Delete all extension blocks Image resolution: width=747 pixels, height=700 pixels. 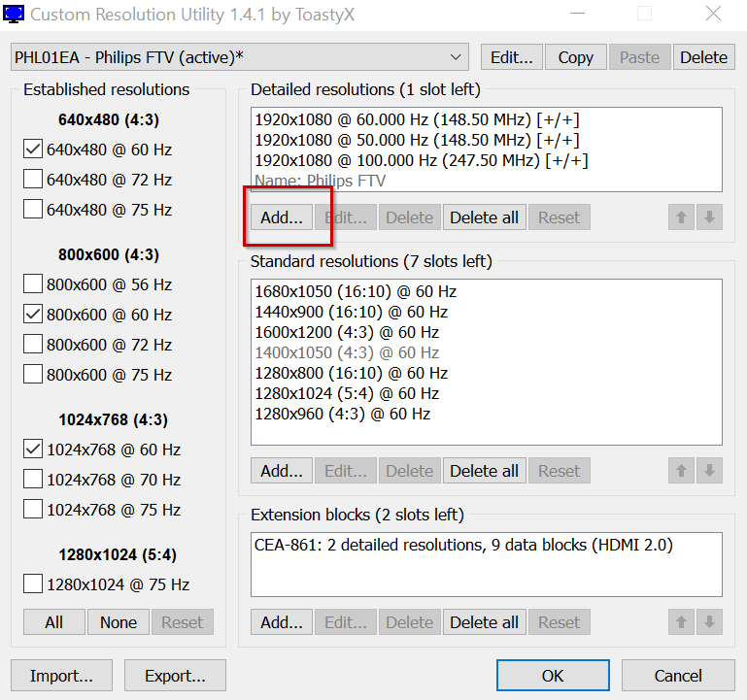pos(485,622)
